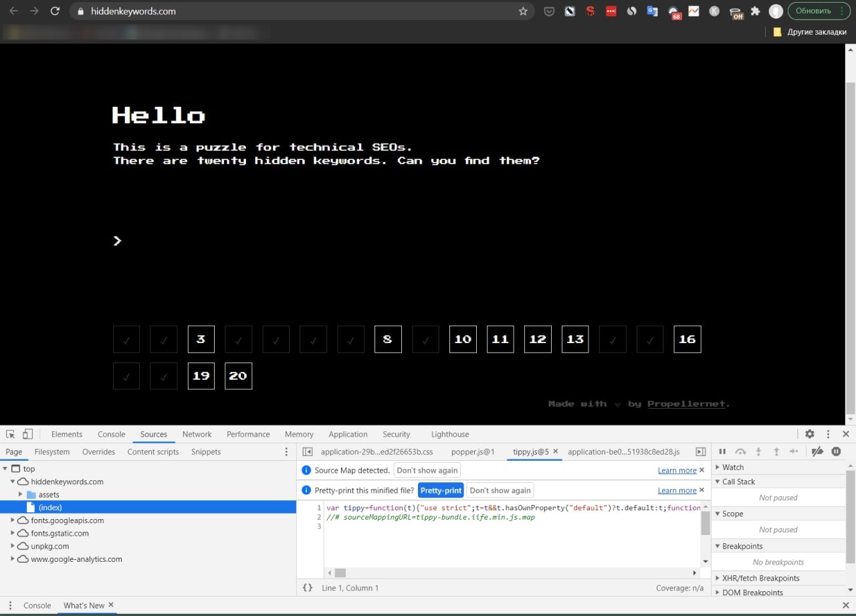
Task: Open the drawer kebab menu
Action: click(x=10, y=605)
